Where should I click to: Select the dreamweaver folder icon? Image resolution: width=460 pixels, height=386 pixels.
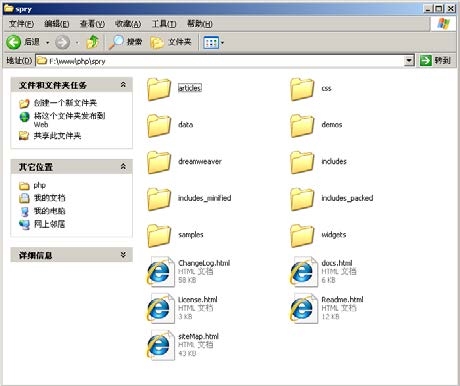click(x=159, y=162)
